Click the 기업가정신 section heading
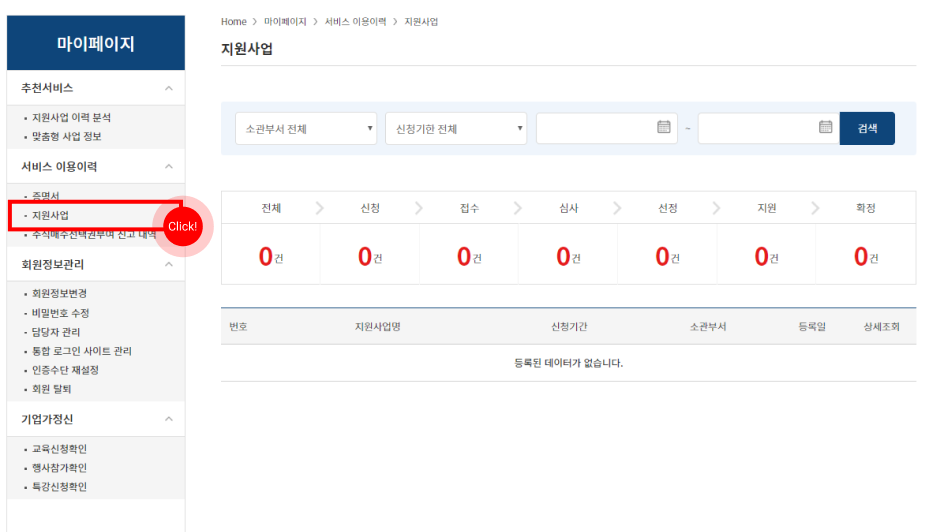 (47, 419)
